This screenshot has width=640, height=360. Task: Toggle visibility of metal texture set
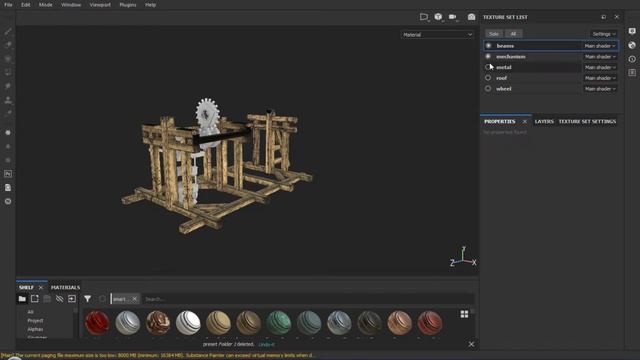coord(488,67)
